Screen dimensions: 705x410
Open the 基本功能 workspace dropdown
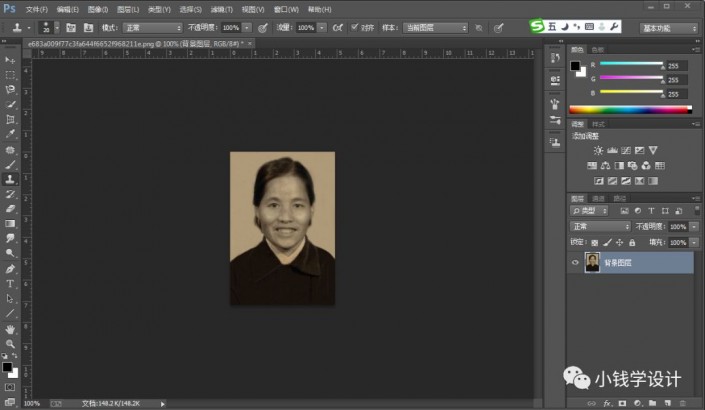[x=669, y=28]
